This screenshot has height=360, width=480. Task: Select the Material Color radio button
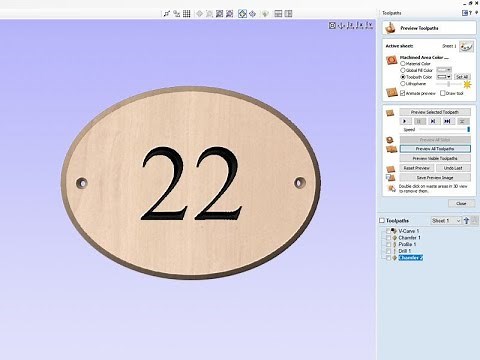pyautogui.click(x=403, y=63)
